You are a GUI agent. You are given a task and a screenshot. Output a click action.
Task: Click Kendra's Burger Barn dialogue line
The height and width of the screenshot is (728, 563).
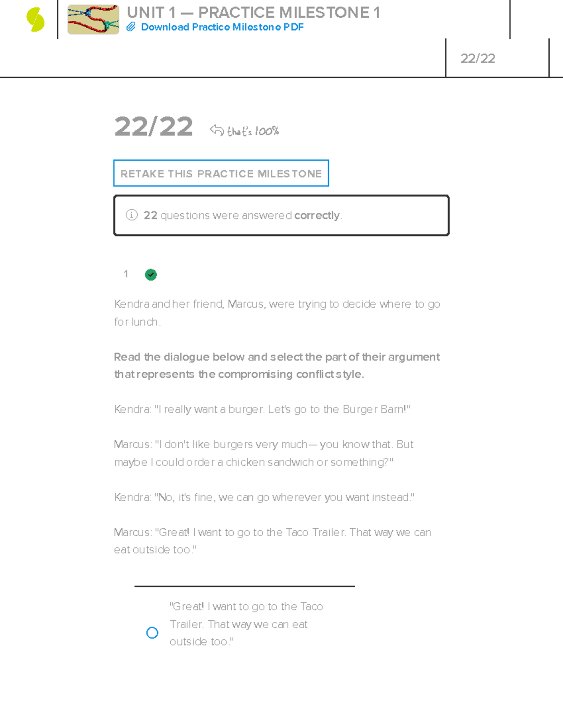tap(262, 409)
